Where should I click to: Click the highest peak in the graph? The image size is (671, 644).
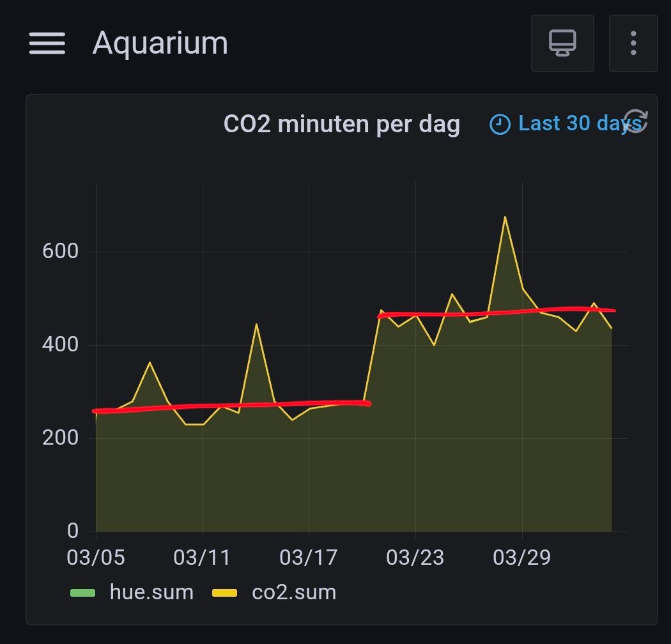(505, 217)
